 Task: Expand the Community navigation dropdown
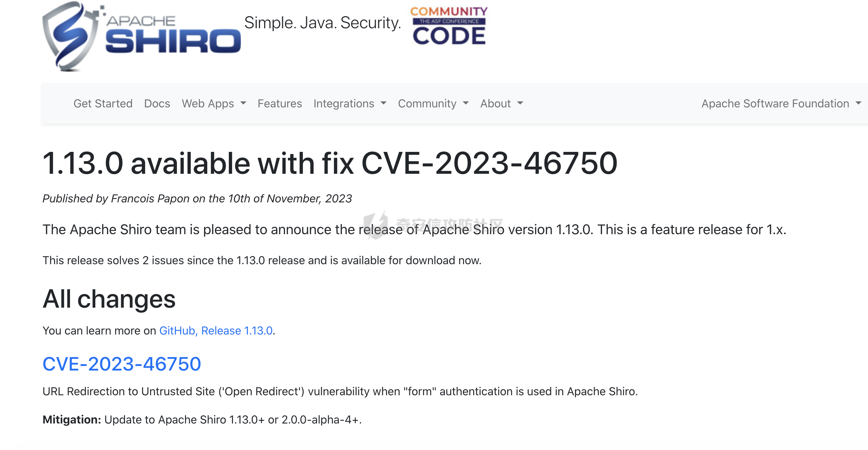click(x=428, y=103)
